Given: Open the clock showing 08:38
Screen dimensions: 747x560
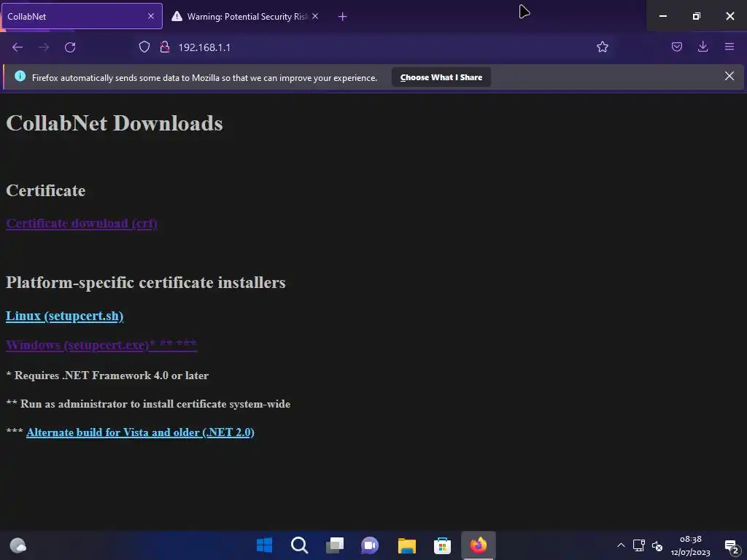Looking at the screenshot, I should [x=690, y=545].
